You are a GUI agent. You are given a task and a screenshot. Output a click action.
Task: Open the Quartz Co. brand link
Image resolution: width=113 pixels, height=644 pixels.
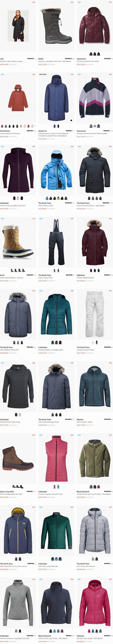43,131
